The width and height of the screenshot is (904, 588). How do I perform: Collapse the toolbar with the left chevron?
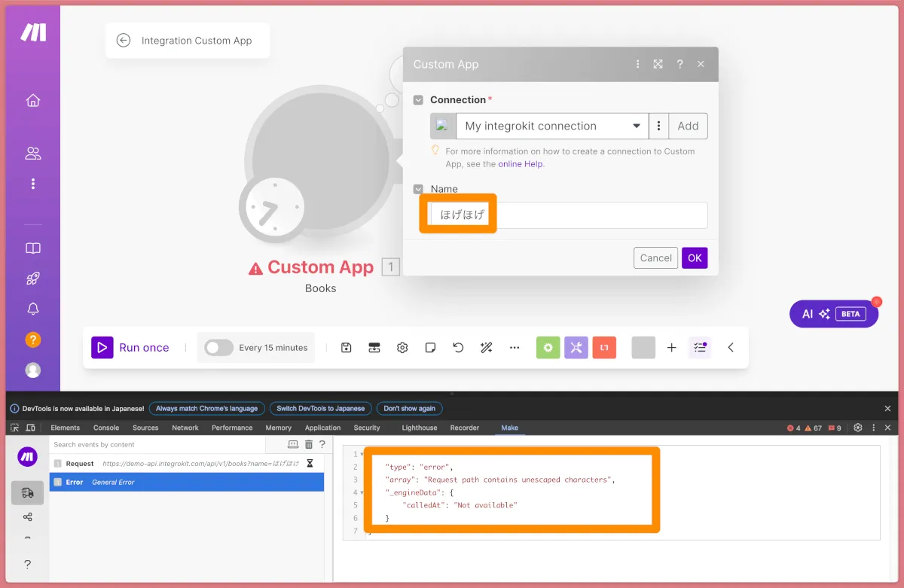click(730, 348)
